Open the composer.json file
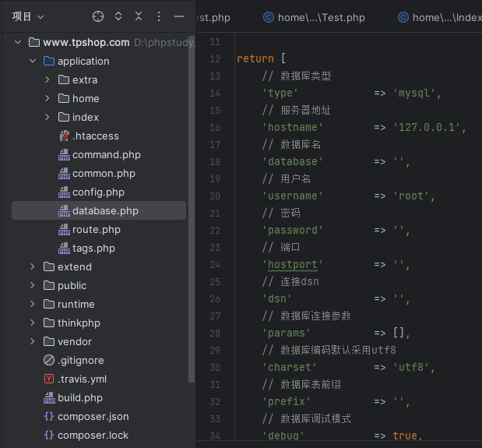The image size is (482, 448). click(x=93, y=417)
